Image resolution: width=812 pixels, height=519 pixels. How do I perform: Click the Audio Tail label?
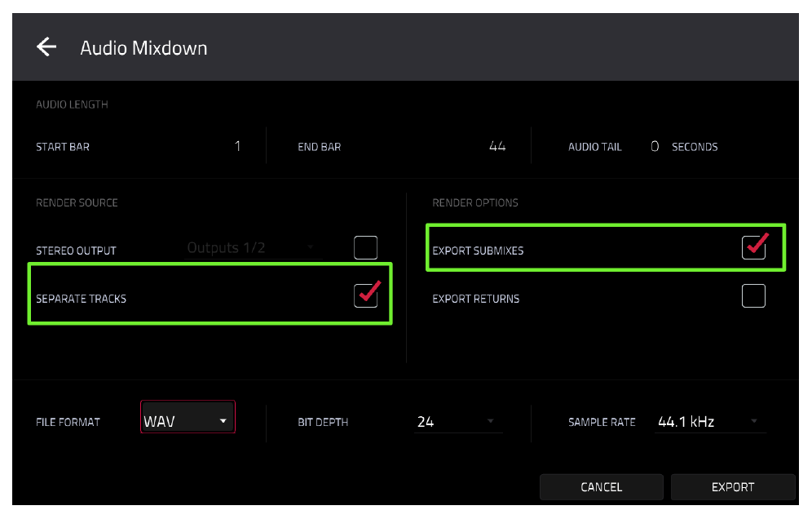pos(595,147)
